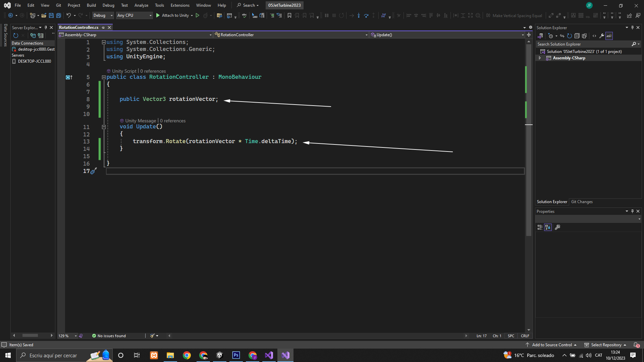Click the Undo arrow icon
Screen dimensions: 644x362
click(68, 15)
